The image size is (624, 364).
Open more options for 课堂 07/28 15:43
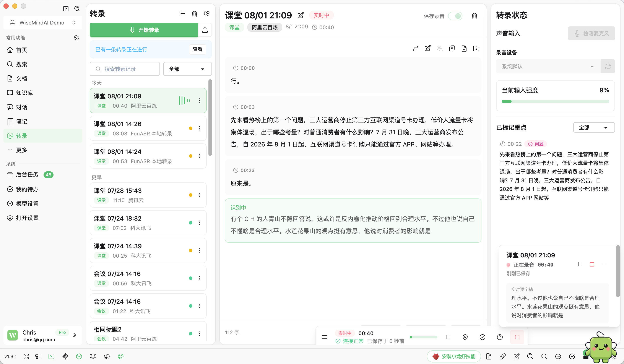point(199,195)
